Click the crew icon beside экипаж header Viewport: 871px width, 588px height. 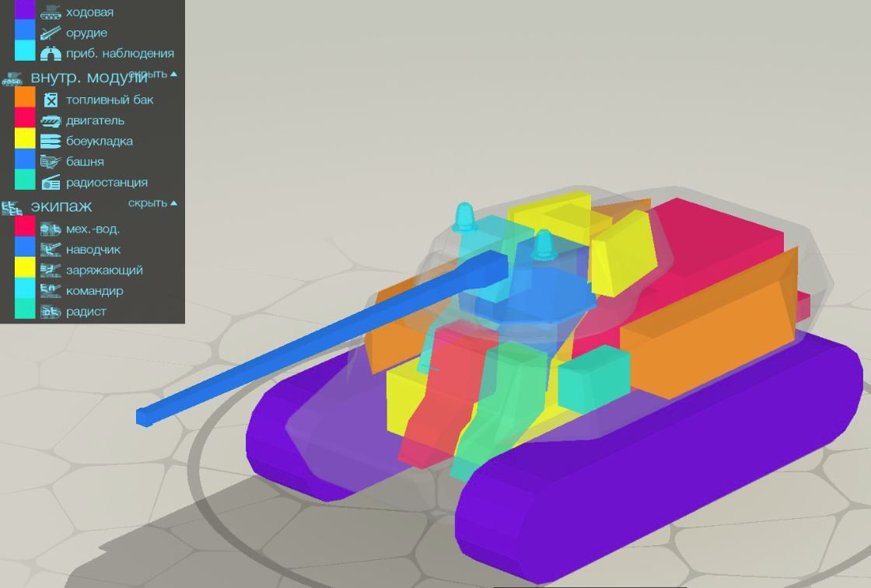(x=12, y=208)
